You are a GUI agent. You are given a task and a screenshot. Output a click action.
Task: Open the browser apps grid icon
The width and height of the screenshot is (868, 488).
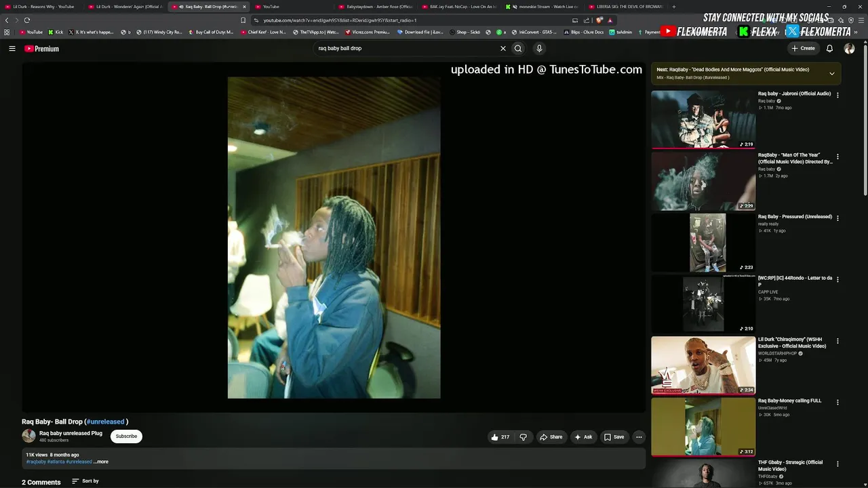pyautogui.click(x=7, y=32)
